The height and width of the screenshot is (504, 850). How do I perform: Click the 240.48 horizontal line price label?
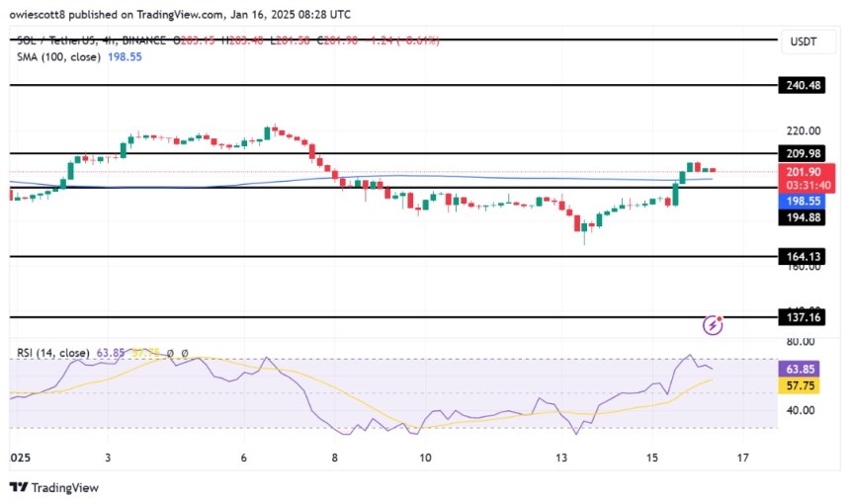point(802,86)
